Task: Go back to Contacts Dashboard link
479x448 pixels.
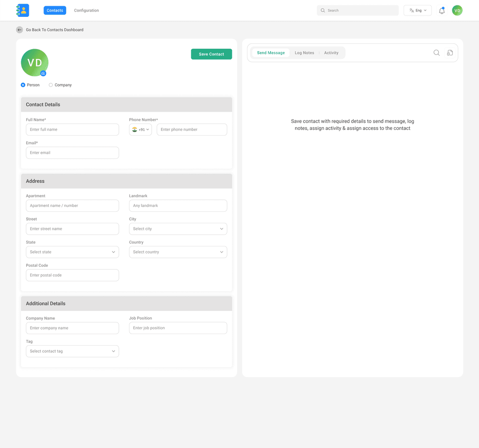Action: (55, 30)
